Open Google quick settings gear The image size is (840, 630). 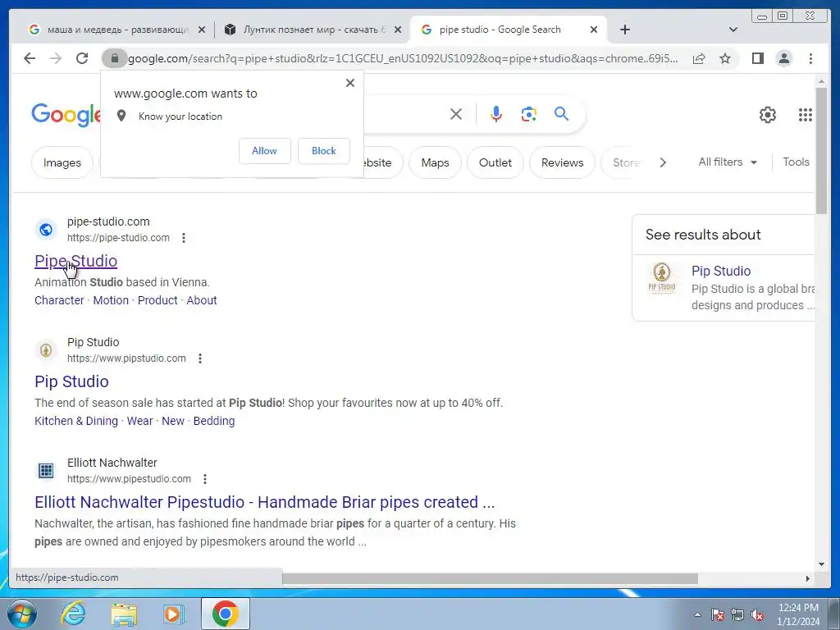[768, 115]
